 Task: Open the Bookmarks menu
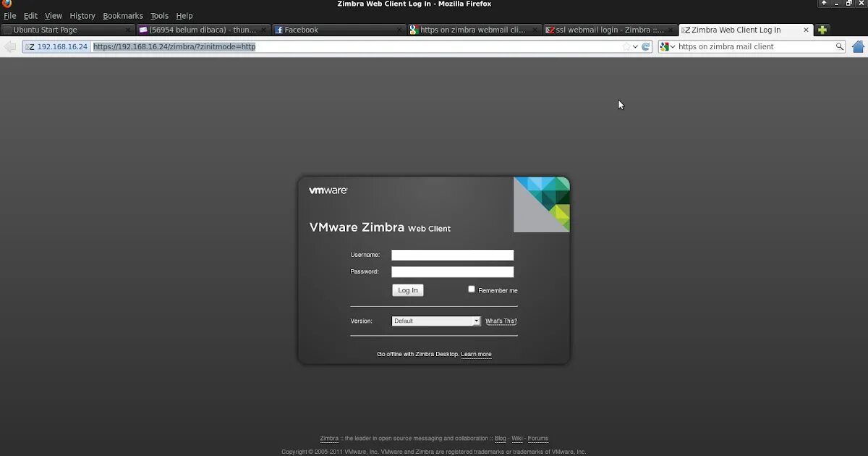click(x=123, y=15)
